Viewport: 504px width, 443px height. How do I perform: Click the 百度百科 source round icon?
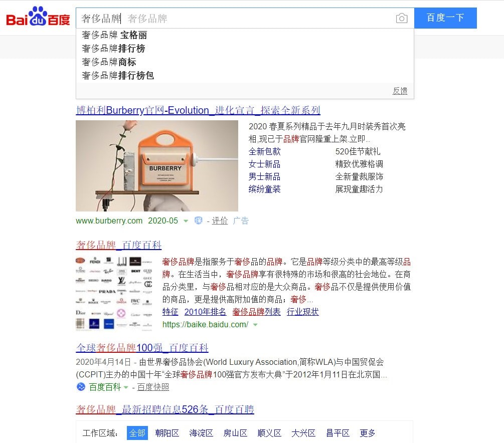pyautogui.click(x=81, y=387)
